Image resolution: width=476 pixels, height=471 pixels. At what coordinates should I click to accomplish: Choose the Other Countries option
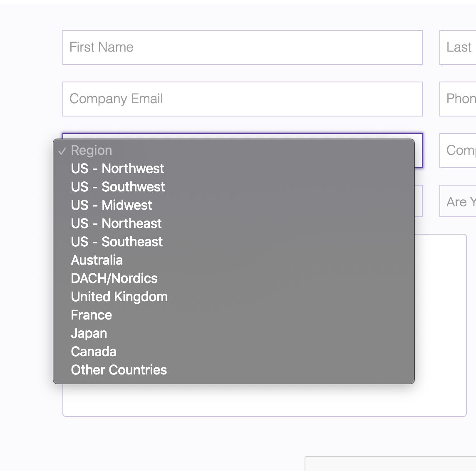click(119, 370)
